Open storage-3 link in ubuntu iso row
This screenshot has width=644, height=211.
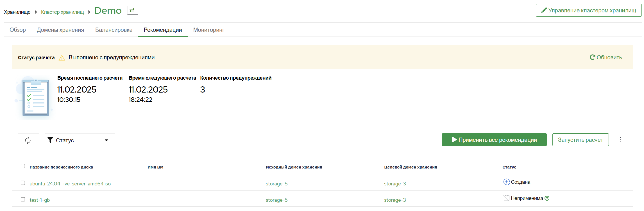[395, 184]
